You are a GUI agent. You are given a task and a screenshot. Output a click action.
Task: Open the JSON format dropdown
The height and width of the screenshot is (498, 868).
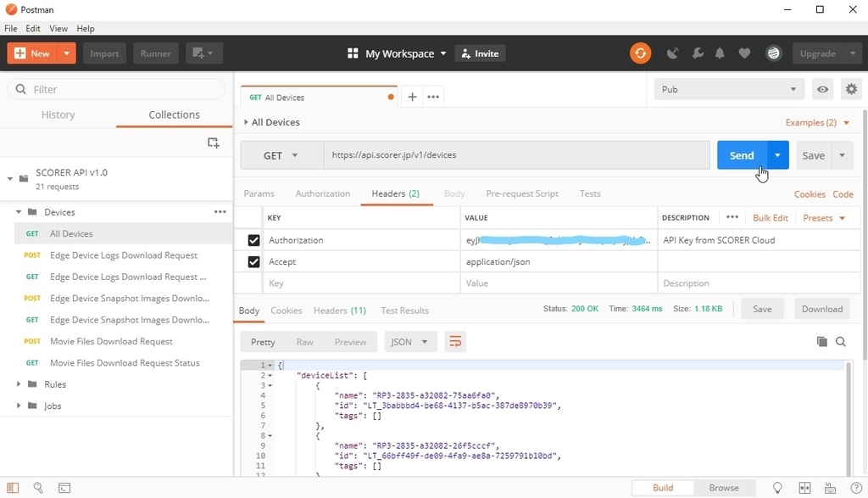pos(409,342)
